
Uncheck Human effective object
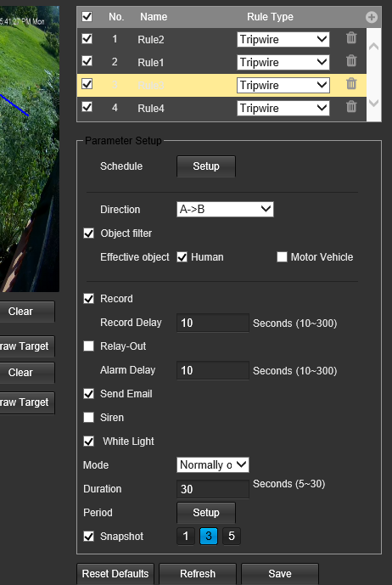point(182,257)
